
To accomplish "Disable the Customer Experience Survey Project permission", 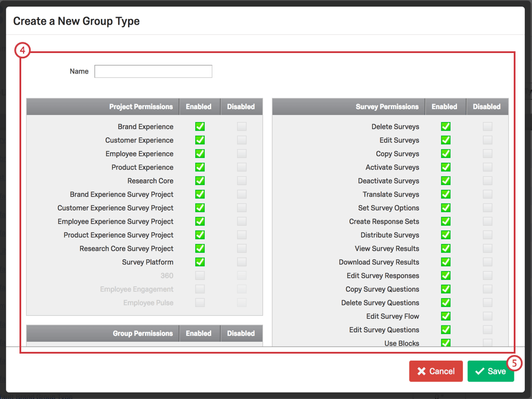I will [x=242, y=207].
